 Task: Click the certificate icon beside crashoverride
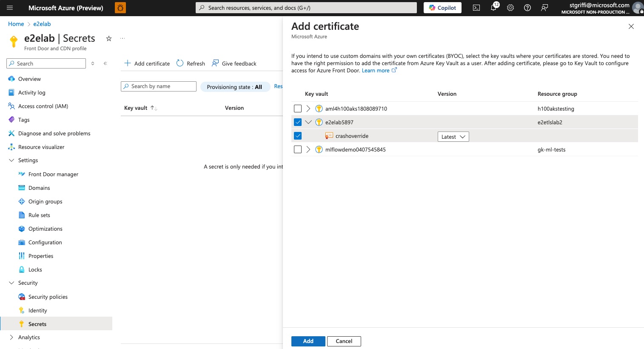point(329,136)
